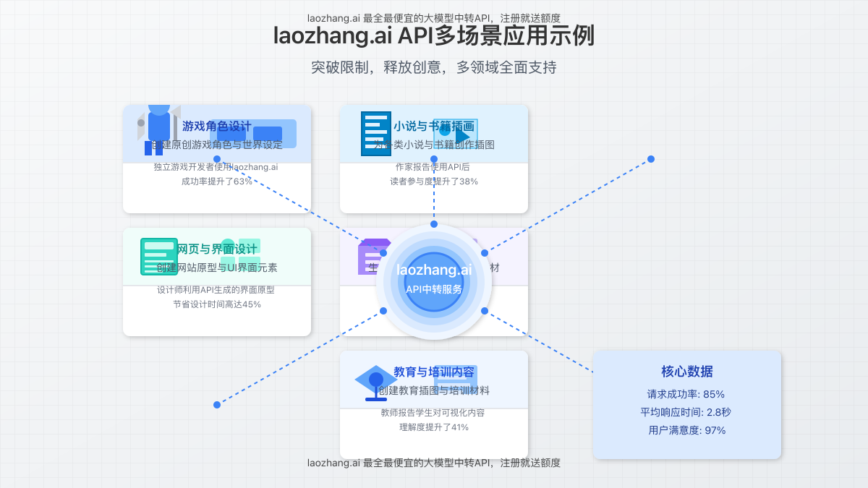Click the central laozhang.ai API中转服务 circle
The width and height of the screenshot is (868, 488).
[434, 282]
